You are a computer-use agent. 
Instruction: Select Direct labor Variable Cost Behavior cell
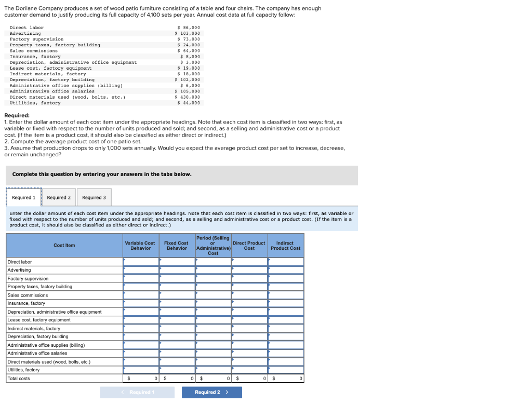tap(141, 262)
